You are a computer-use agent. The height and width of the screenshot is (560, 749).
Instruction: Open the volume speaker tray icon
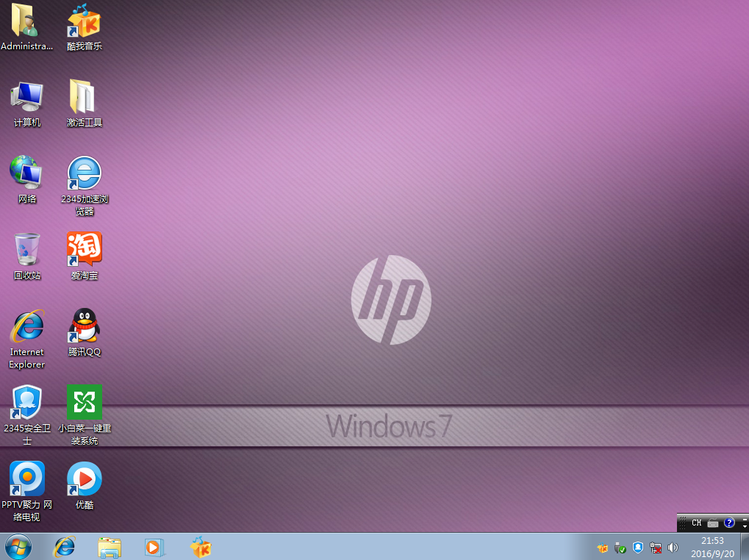[x=673, y=548]
